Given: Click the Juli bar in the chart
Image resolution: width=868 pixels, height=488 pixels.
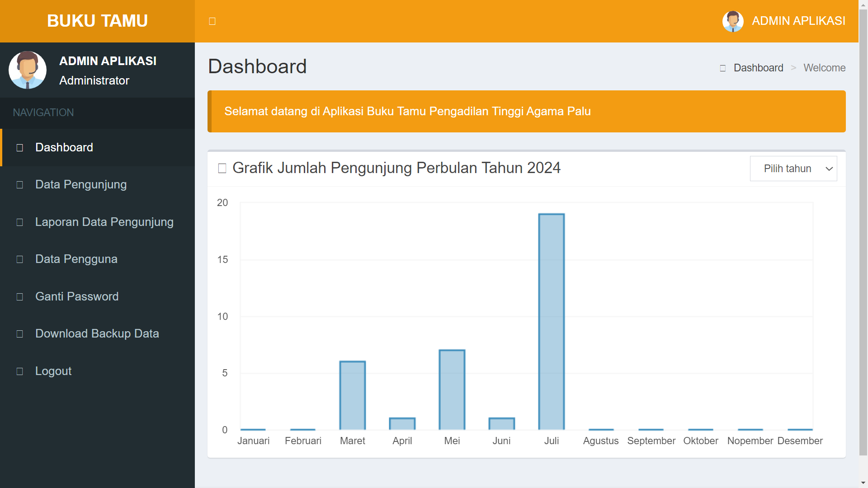Looking at the screenshot, I should (x=551, y=321).
